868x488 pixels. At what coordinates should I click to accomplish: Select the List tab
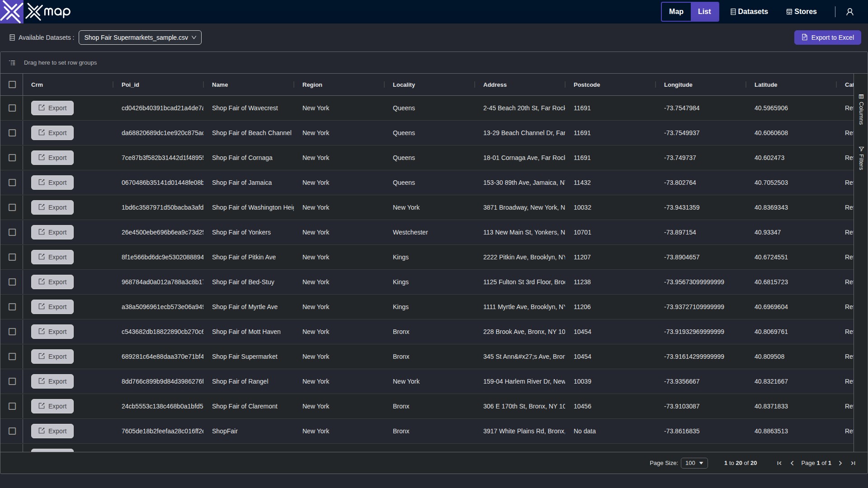(x=704, y=11)
